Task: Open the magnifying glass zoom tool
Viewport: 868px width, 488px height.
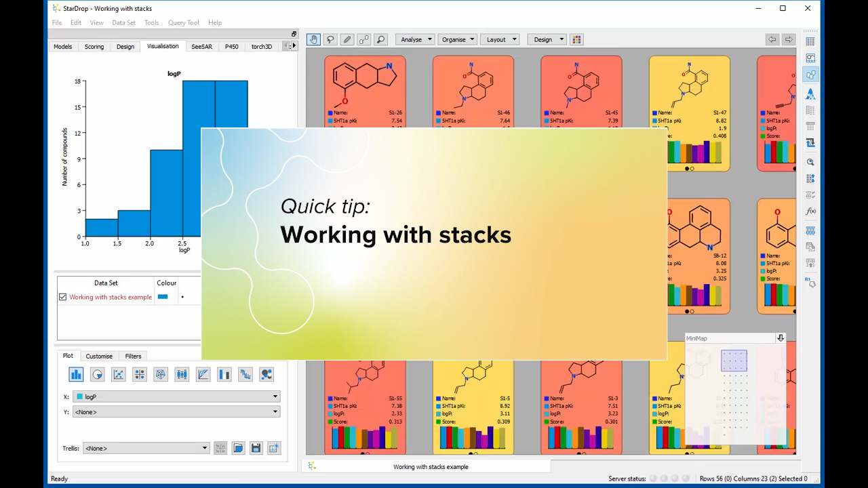Action: 380,39
